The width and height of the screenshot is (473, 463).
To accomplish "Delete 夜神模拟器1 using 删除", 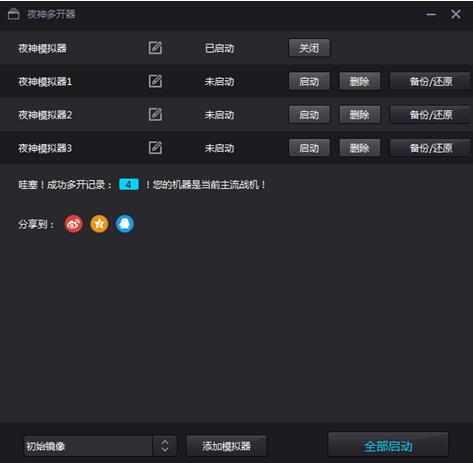I will (360, 81).
